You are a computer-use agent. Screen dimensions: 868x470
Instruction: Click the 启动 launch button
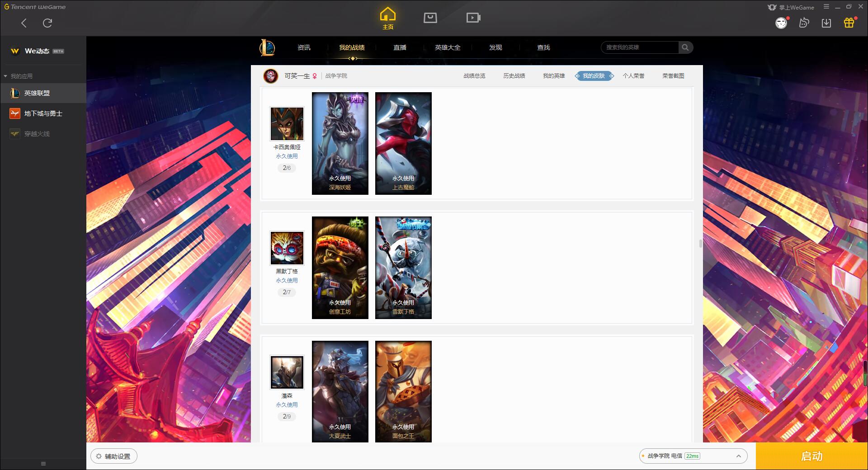pos(811,456)
